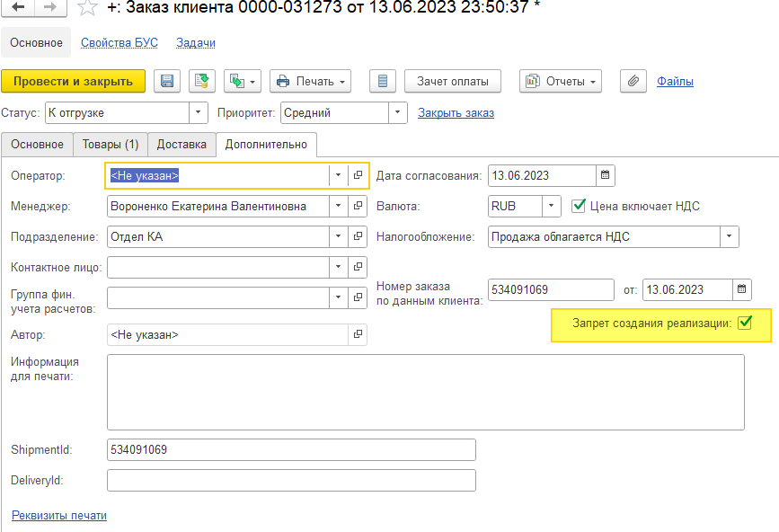
Task: Click into the DeliveryId input field
Action: tap(290, 481)
